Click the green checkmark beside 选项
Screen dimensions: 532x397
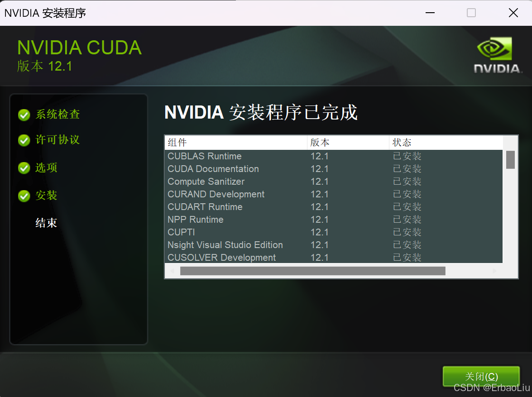click(24, 168)
